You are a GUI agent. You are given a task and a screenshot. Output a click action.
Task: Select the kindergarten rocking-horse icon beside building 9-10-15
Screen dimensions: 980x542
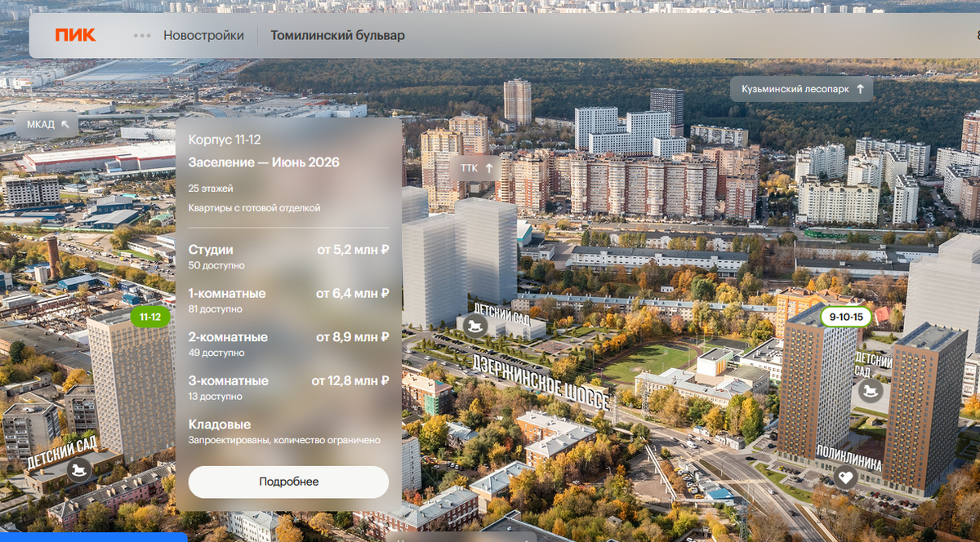(x=871, y=391)
